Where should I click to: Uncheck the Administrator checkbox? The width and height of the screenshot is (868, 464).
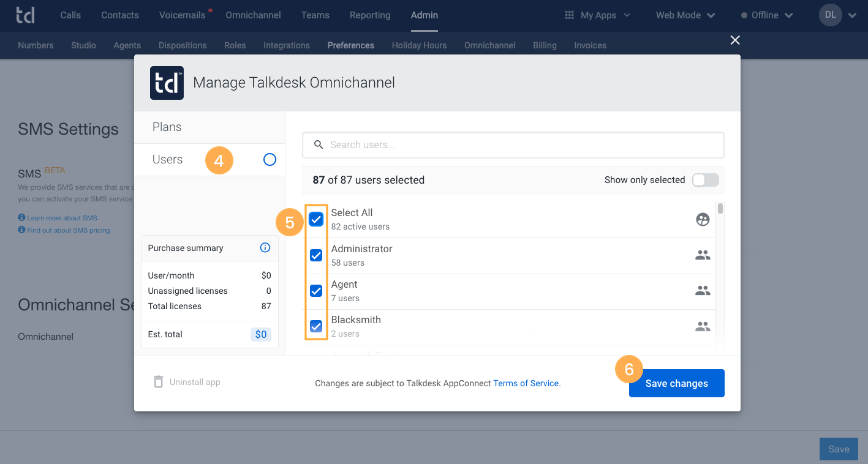(x=316, y=255)
